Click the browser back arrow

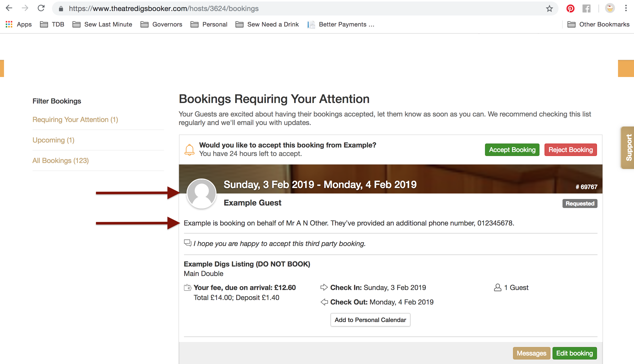click(9, 8)
